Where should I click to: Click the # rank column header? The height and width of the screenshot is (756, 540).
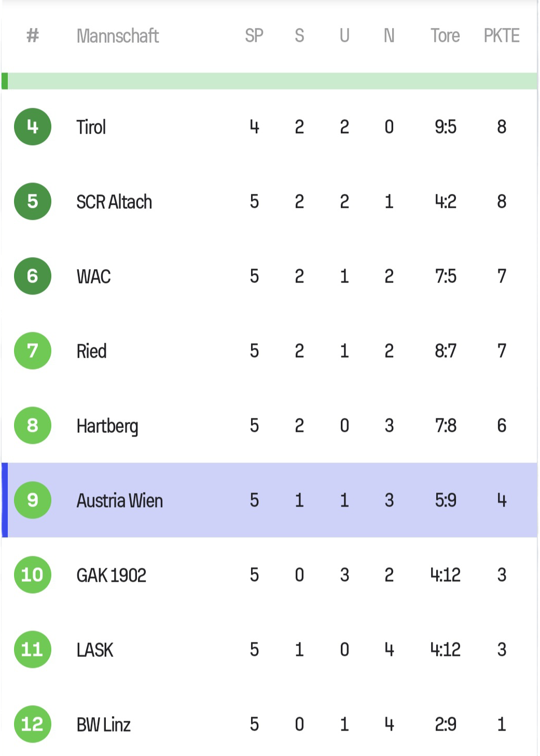click(33, 36)
